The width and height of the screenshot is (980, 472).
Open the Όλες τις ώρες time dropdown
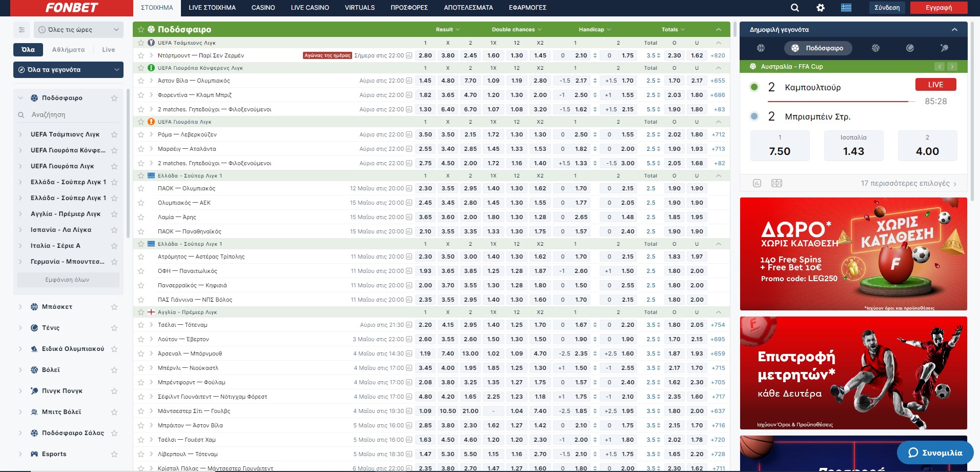pos(78,30)
